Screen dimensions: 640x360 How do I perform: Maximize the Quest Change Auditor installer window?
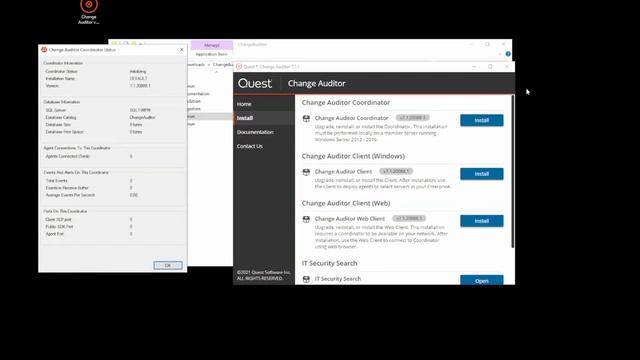pyautogui.click(x=490, y=67)
